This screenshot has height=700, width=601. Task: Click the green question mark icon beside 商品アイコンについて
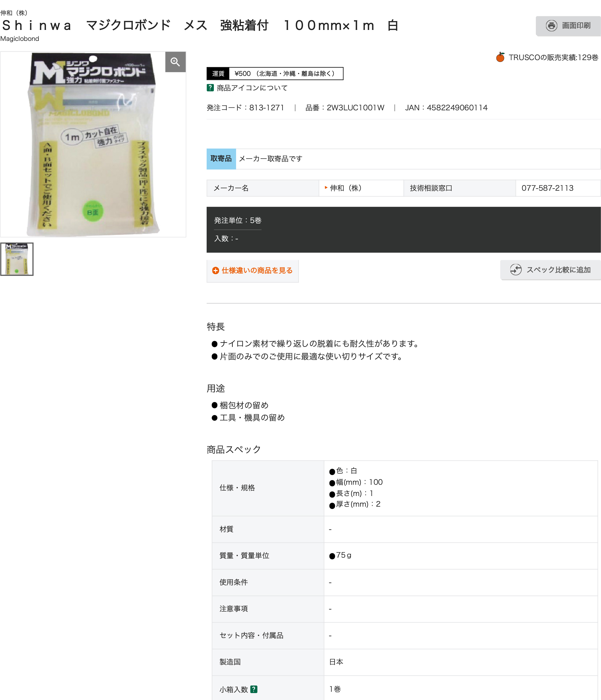(210, 88)
